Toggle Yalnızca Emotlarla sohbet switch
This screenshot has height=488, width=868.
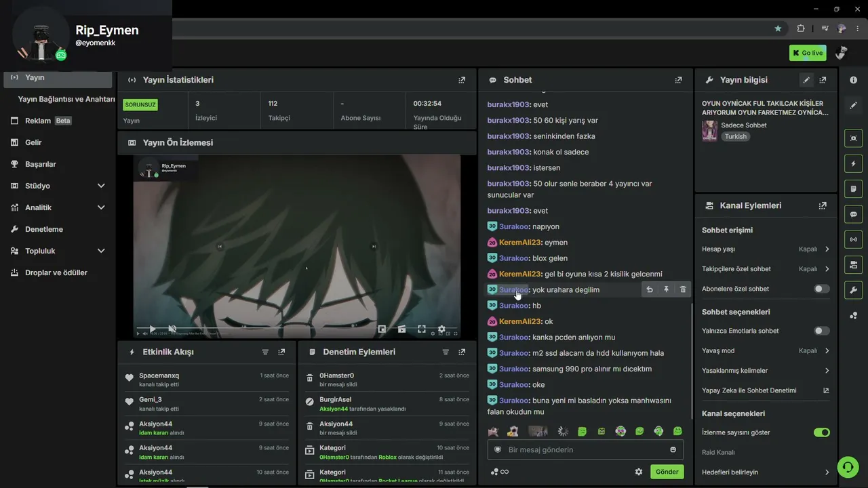pyautogui.click(x=822, y=331)
